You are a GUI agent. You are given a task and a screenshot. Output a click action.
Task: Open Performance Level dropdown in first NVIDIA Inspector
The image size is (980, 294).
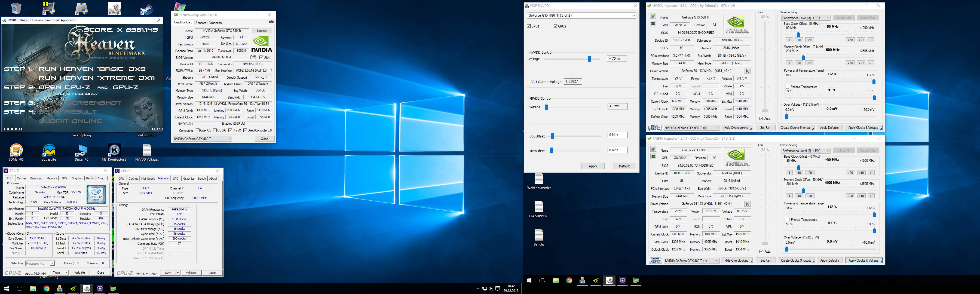[806, 18]
